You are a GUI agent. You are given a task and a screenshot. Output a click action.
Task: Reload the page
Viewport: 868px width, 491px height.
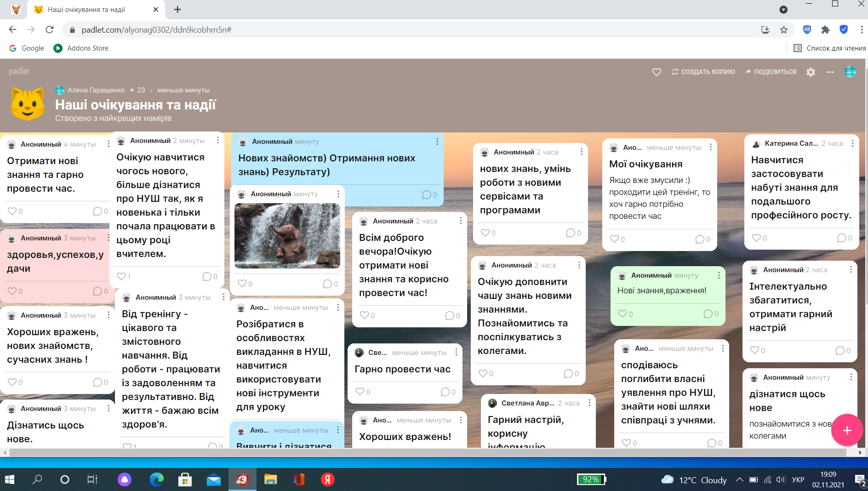point(50,30)
